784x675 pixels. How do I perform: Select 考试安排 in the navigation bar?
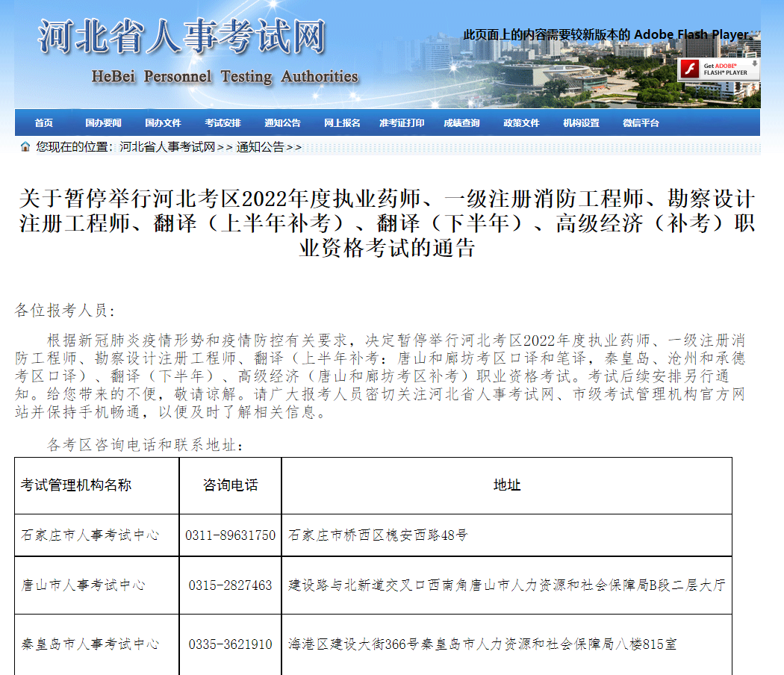coord(223,123)
